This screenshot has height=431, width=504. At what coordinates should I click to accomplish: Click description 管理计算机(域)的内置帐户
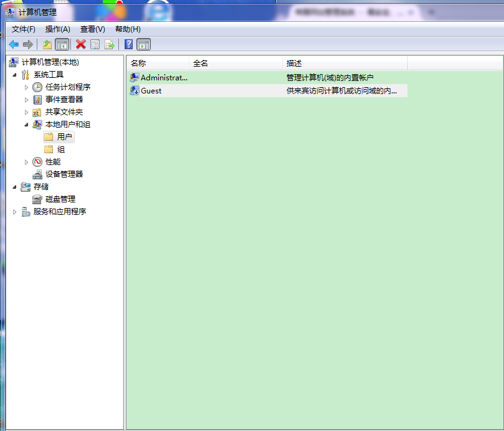(x=330, y=78)
